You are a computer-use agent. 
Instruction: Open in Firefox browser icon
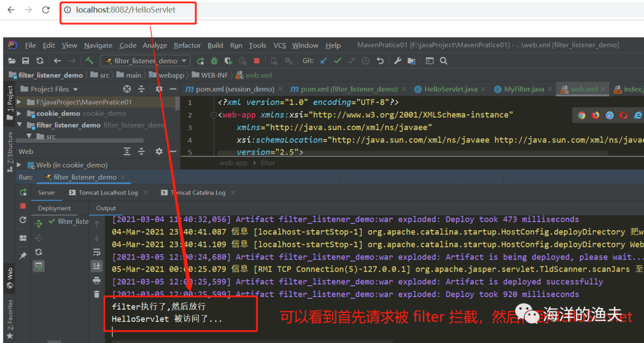coord(595,116)
